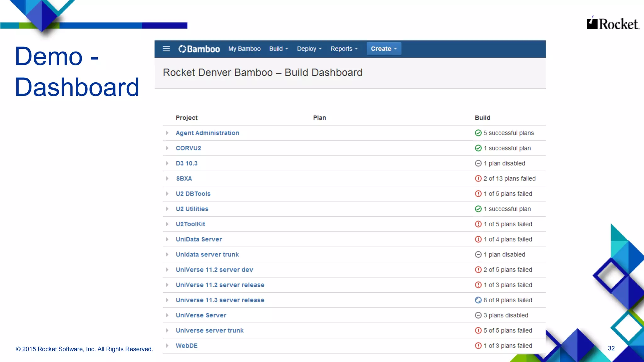Click the Create button
The height and width of the screenshot is (362, 644).
click(x=384, y=49)
